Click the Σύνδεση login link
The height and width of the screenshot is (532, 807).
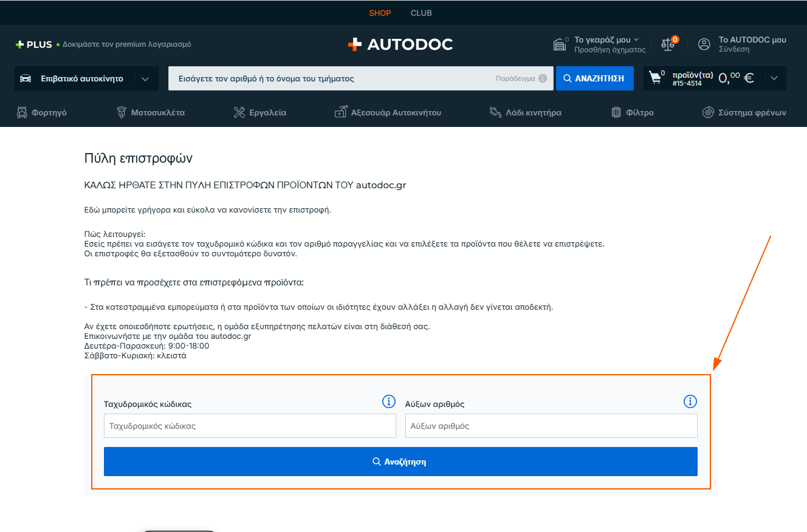tap(734, 49)
